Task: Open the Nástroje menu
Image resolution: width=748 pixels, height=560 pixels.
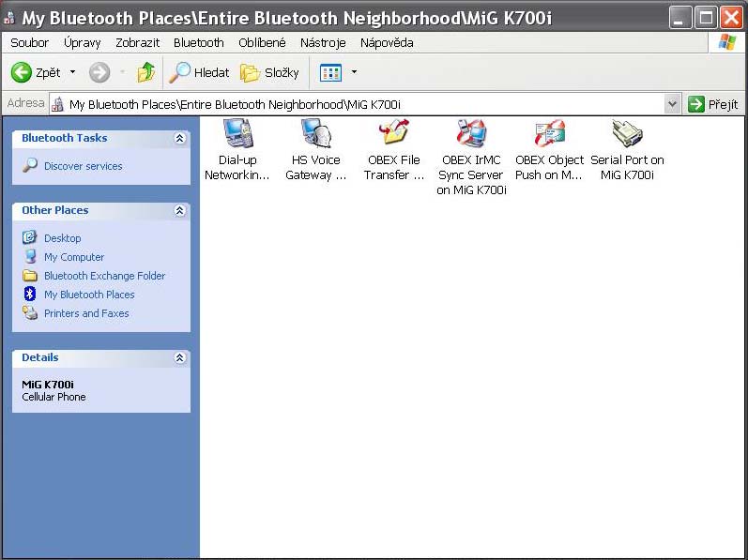Action: (323, 43)
